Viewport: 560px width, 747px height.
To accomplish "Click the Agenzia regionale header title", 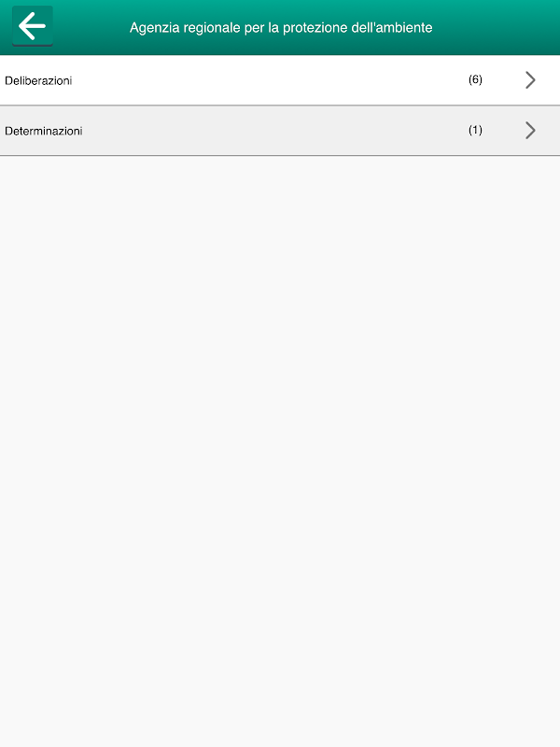I will pyautogui.click(x=281, y=28).
